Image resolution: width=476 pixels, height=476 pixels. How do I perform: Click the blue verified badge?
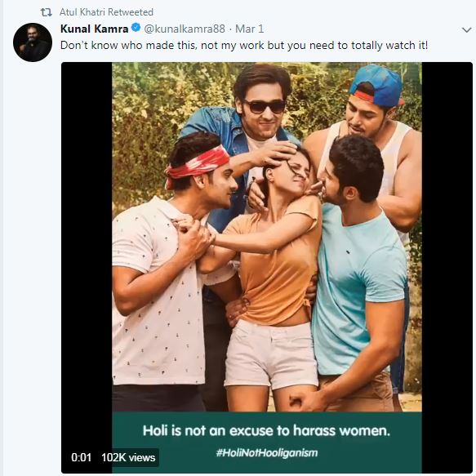(x=136, y=28)
